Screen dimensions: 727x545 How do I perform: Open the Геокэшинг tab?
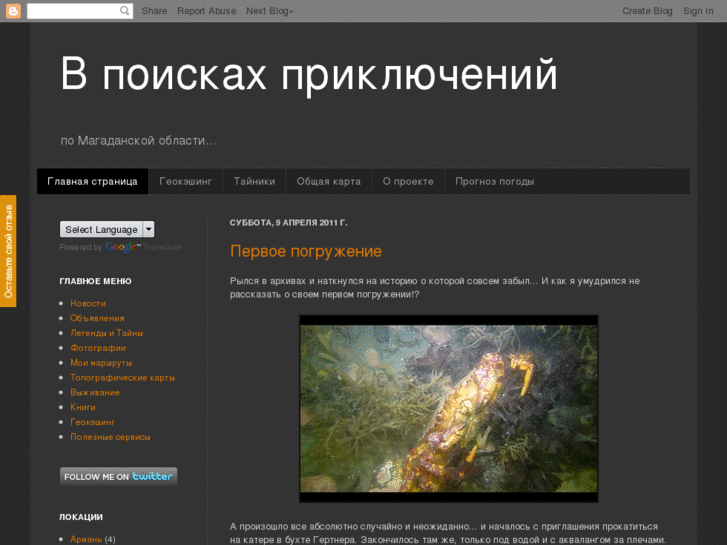pos(185,181)
